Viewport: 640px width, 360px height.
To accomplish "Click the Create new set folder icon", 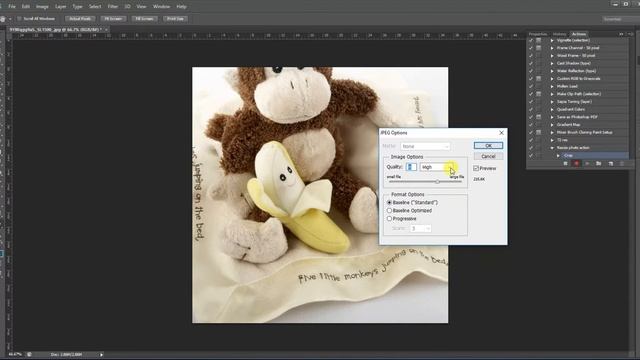I will 598,164.
